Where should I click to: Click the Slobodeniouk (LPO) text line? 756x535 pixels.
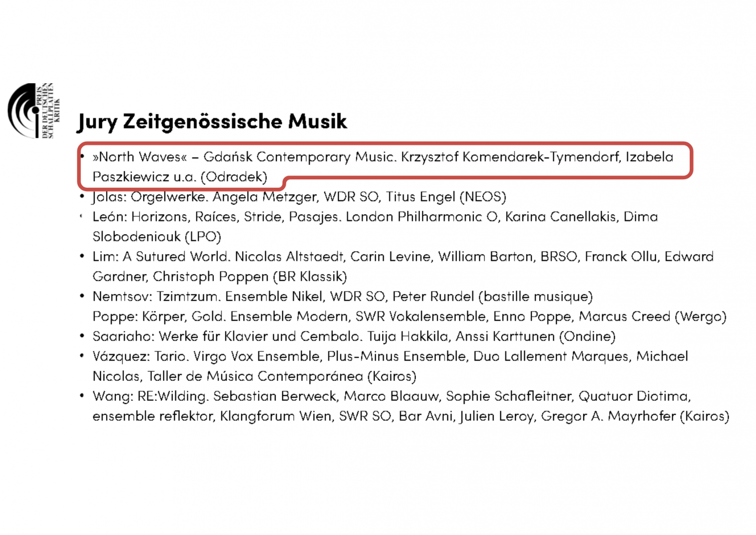coord(156,237)
